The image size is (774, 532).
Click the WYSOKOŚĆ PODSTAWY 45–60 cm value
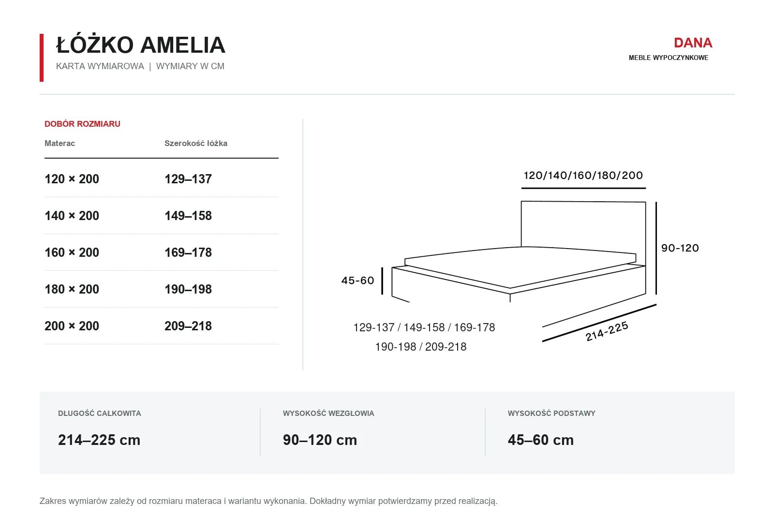pos(541,440)
